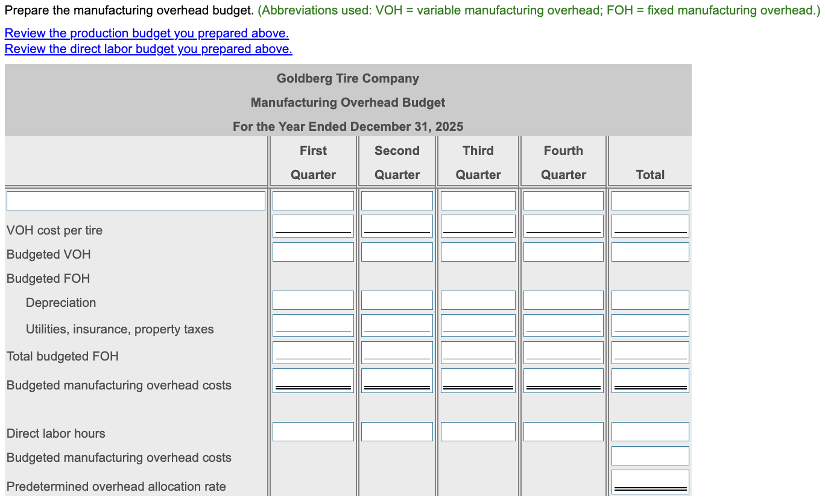Click Utilities, insurance, property taxes Second Quarter field

coord(397,325)
